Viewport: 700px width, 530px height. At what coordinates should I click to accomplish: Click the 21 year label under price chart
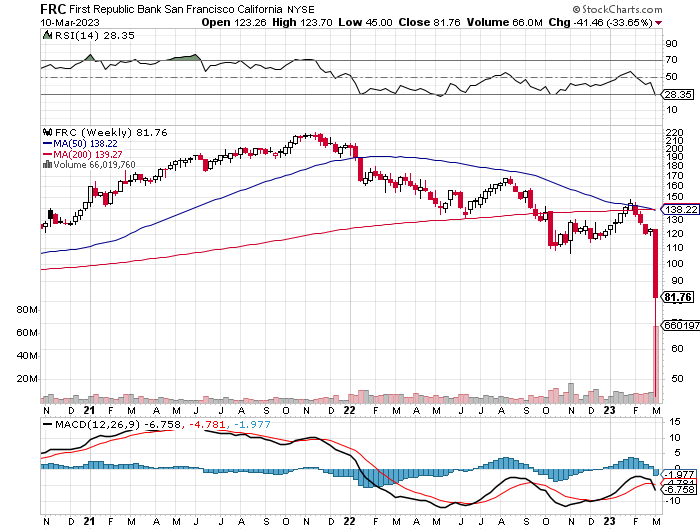[x=89, y=410]
